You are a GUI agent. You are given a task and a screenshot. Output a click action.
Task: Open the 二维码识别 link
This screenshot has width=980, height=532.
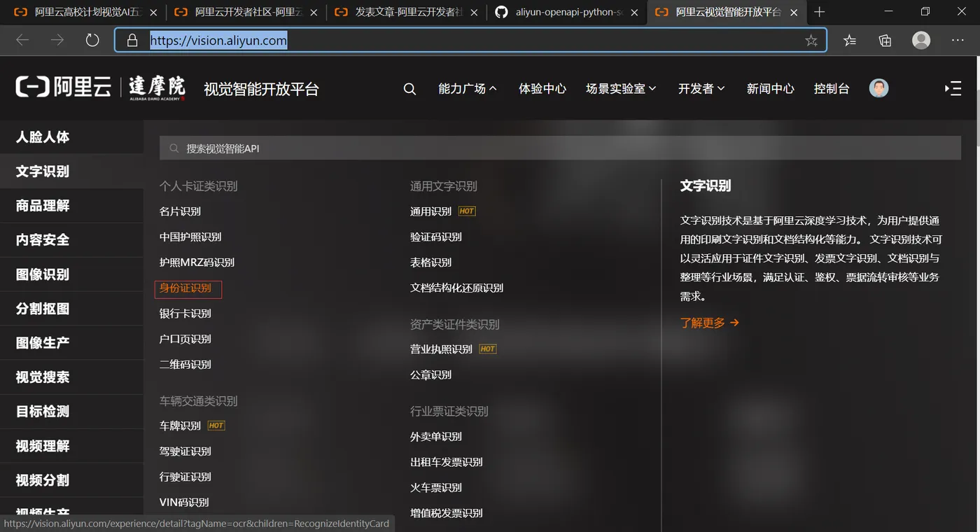(185, 365)
